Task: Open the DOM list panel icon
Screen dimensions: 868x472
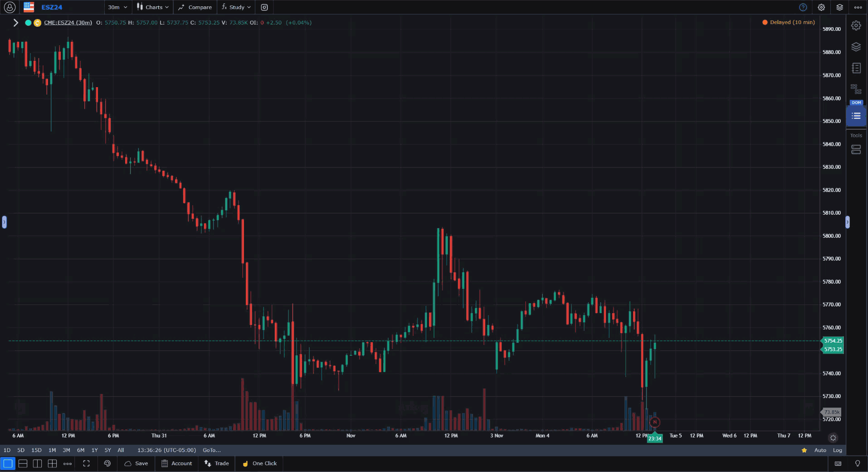Action: (x=856, y=116)
